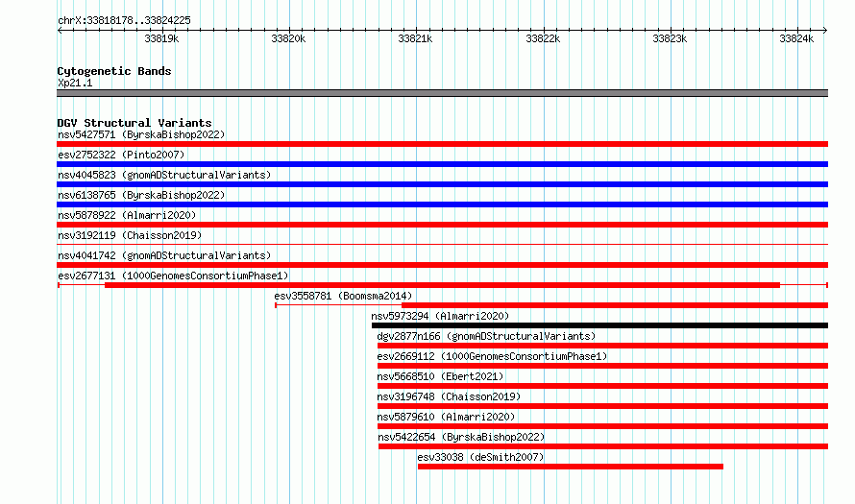
Task: Click the nsv5427571 (ByrskaBishop2022) variant label
Action: [x=141, y=134]
